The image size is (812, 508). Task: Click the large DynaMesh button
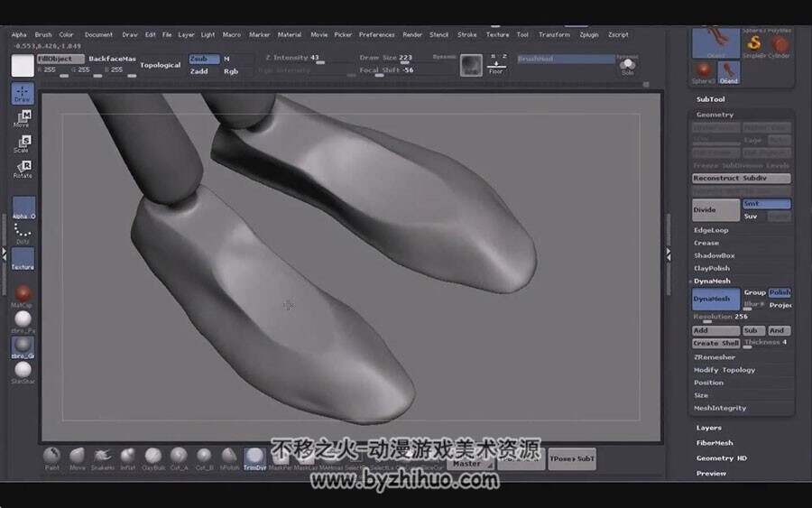click(x=715, y=299)
